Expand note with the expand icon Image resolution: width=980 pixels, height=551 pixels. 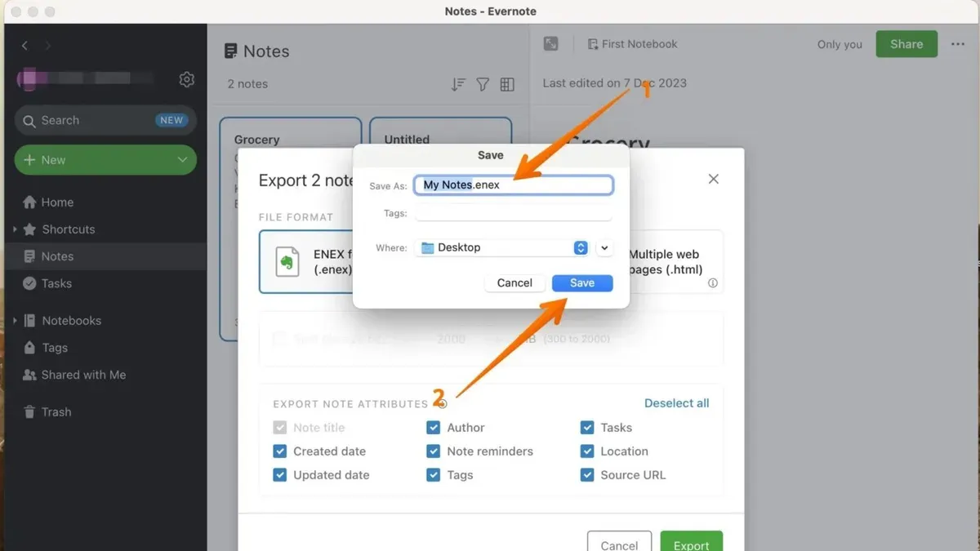click(x=551, y=44)
